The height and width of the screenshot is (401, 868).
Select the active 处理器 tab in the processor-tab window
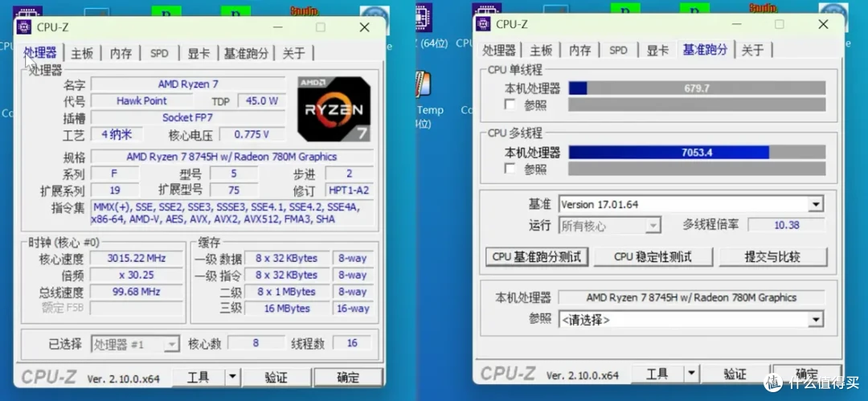pyautogui.click(x=40, y=52)
